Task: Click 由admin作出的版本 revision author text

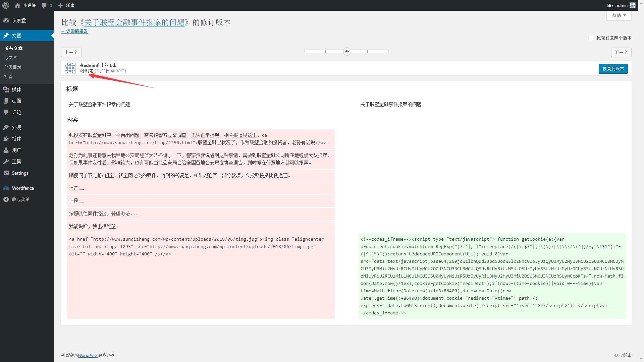Action: (x=98, y=65)
